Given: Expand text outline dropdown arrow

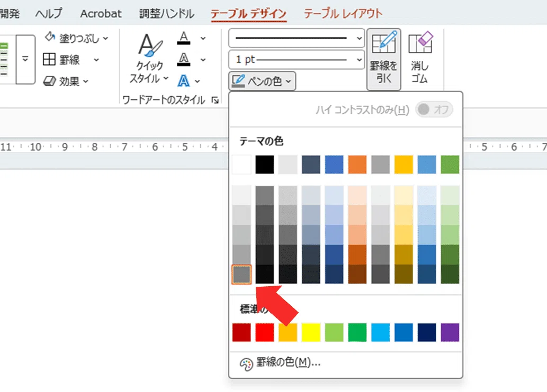Looking at the screenshot, I should pyautogui.click(x=203, y=60).
